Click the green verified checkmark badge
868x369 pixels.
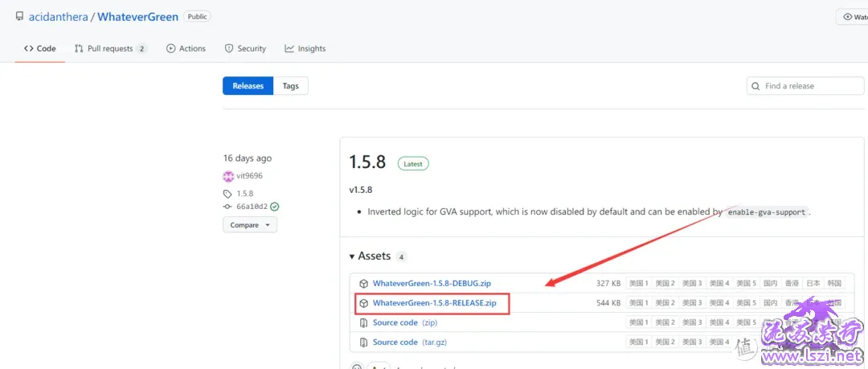coord(275,207)
